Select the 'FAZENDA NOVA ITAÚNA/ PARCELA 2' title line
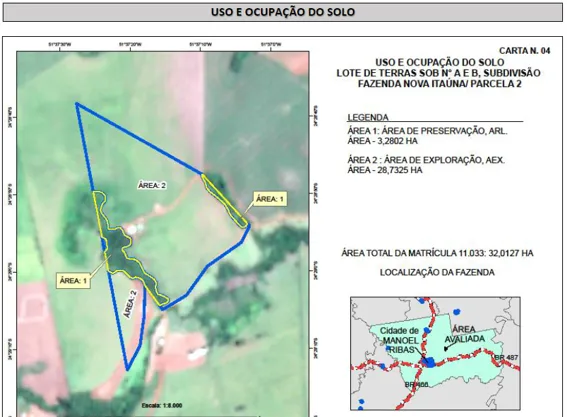The height and width of the screenshot is (417, 567). tap(439, 84)
